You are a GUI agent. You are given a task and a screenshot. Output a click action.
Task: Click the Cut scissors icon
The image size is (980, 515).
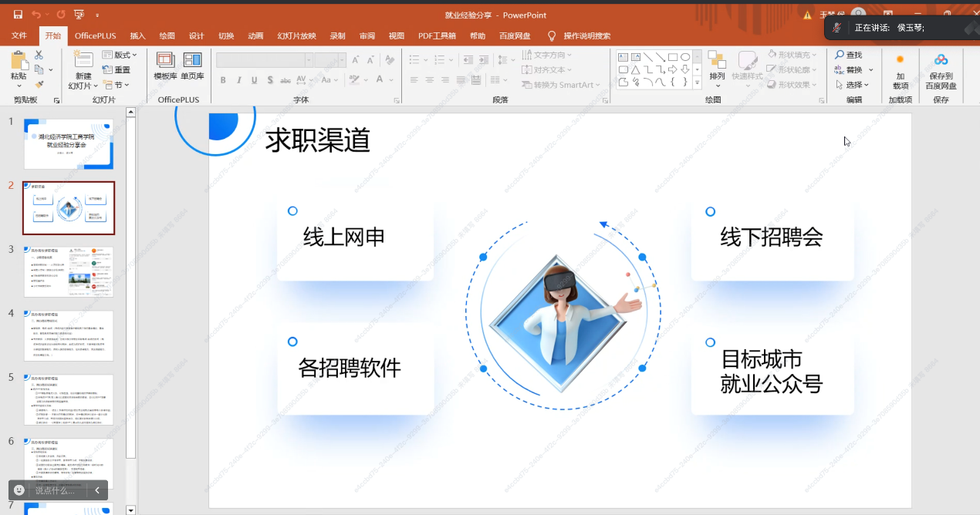(x=39, y=56)
